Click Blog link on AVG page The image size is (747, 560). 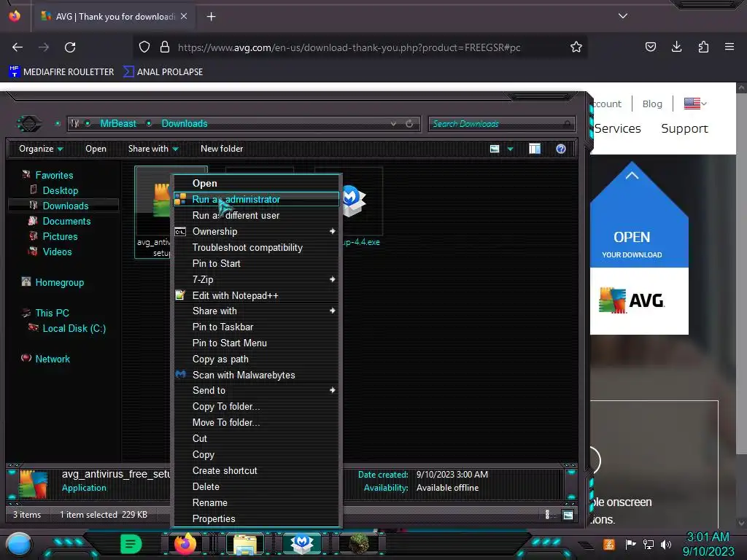click(652, 104)
